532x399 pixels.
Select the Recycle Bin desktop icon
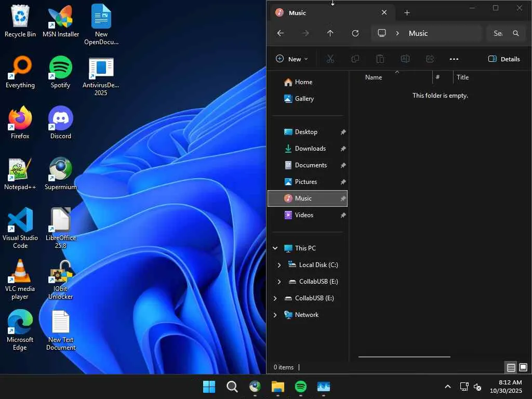pos(20,21)
